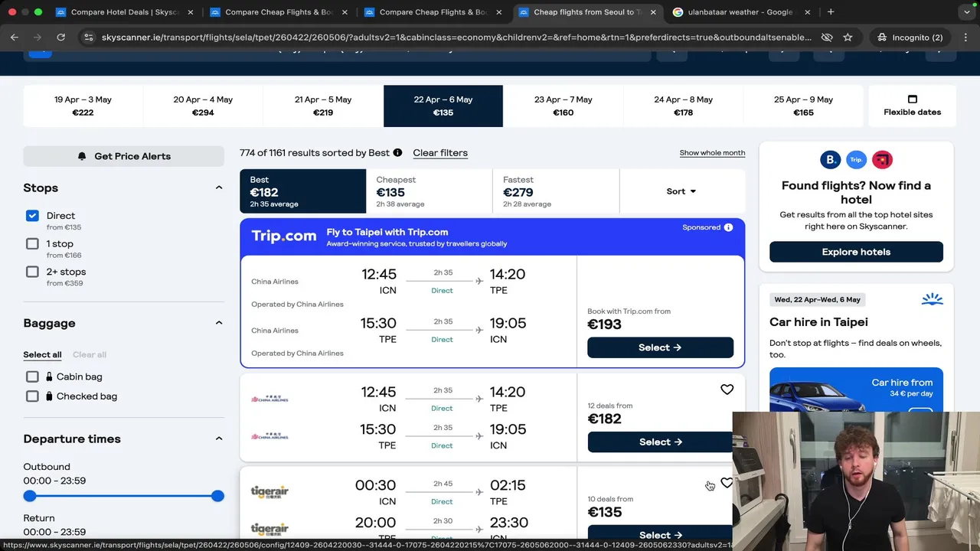
Task: Select the 19 Apr – 3 May dates
Action: pos(83,106)
